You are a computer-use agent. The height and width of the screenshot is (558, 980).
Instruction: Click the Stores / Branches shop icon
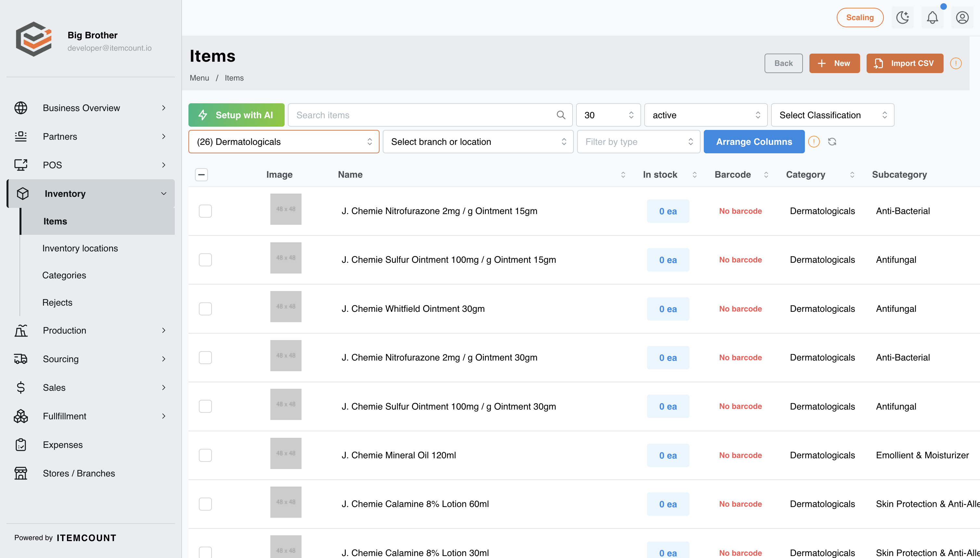tap(21, 473)
